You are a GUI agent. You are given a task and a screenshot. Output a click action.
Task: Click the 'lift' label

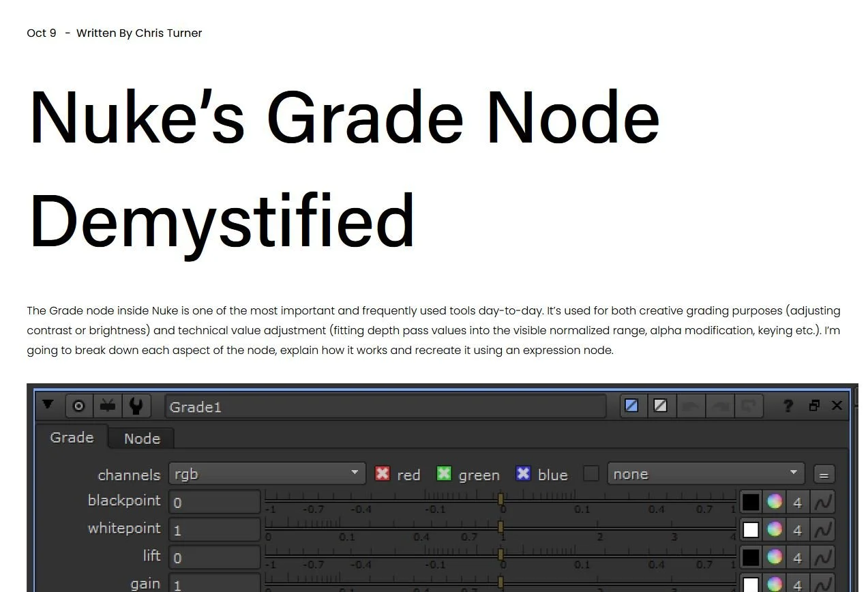[x=152, y=555]
